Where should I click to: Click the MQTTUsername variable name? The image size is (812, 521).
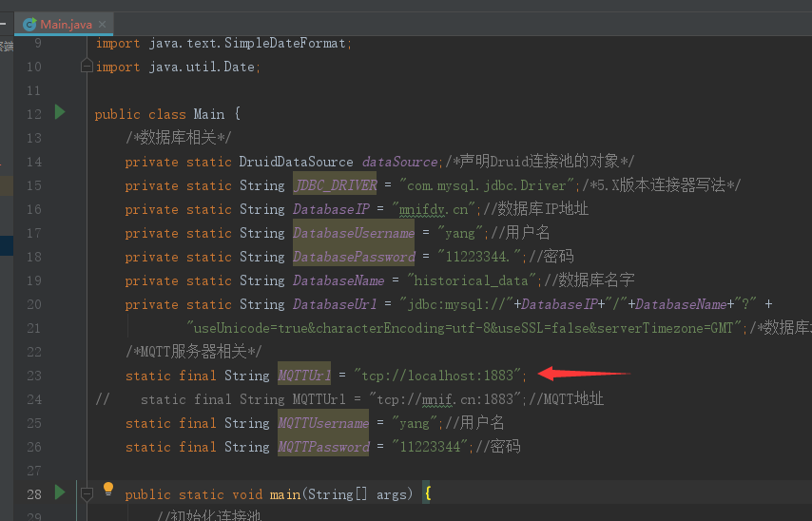(x=323, y=423)
